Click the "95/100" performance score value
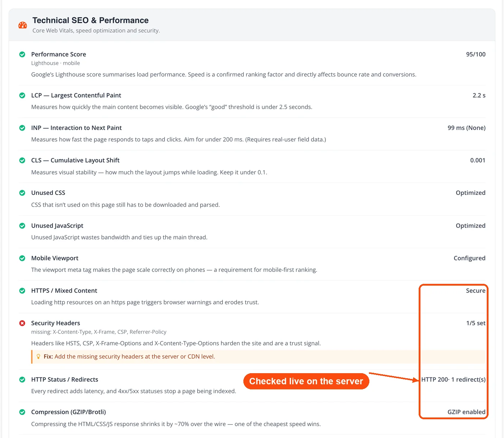504x438 pixels. (x=476, y=54)
